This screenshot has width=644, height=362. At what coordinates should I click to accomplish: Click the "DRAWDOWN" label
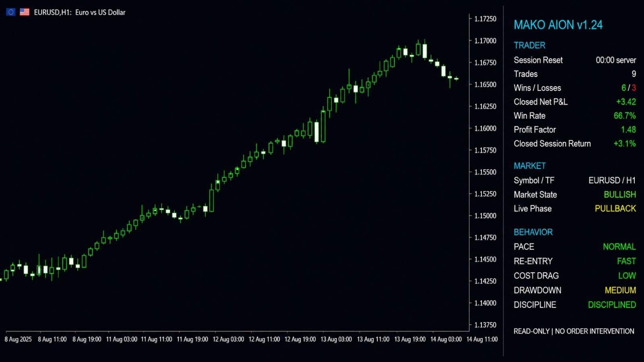point(537,290)
